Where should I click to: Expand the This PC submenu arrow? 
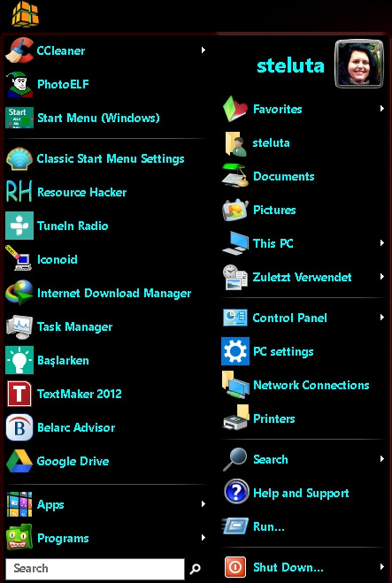coord(381,242)
